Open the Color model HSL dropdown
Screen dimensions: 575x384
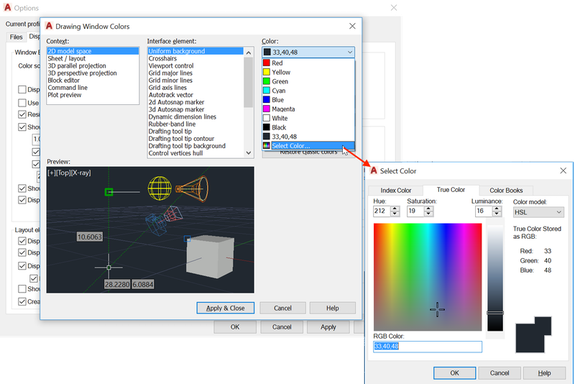tap(538, 212)
